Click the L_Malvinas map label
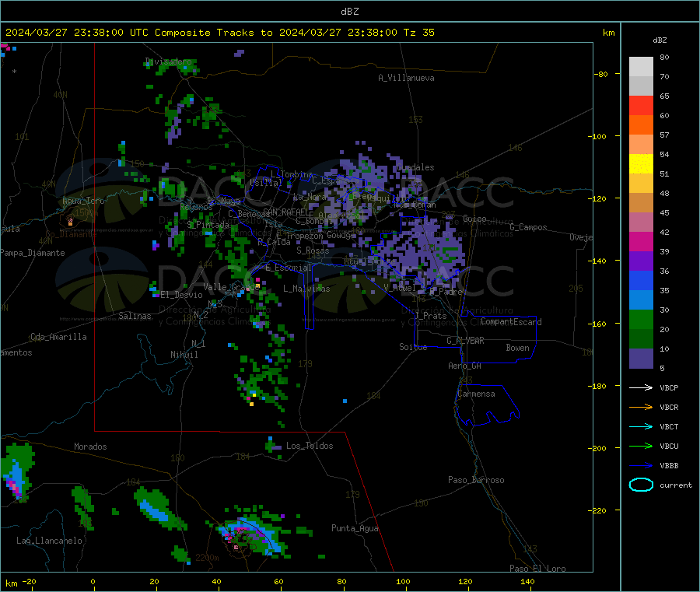This screenshot has width=700, height=592. pyautogui.click(x=306, y=289)
